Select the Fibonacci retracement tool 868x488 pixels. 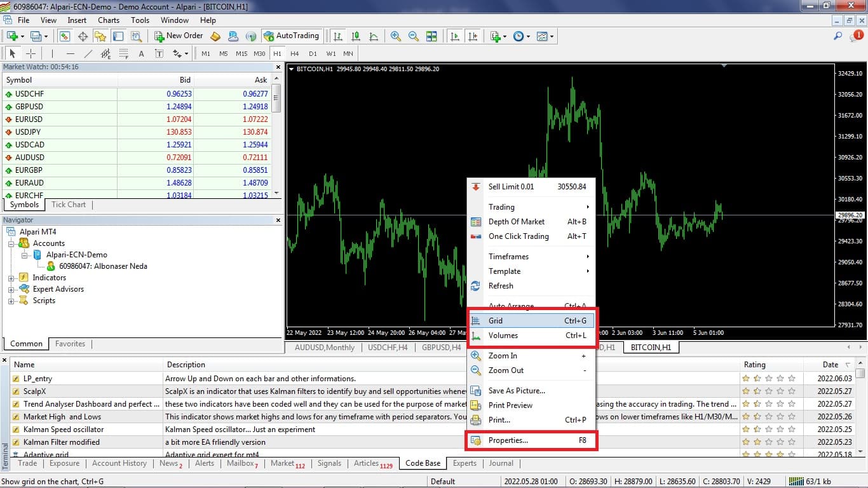(x=123, y=53)
